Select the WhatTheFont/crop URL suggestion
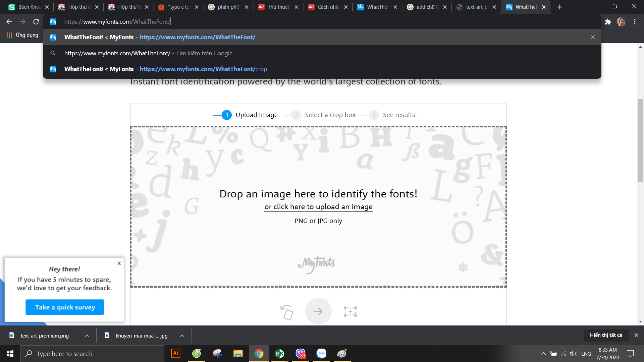The width and height of the screenshot is (644, 362). [322, 69]
